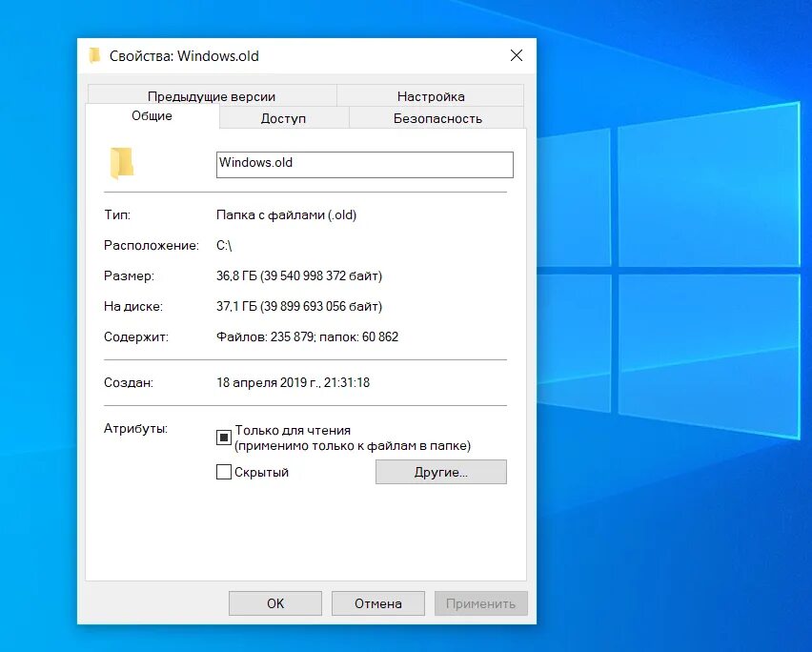
Task: Click the 'Тип:' label
Action: [x=117, y=214]
